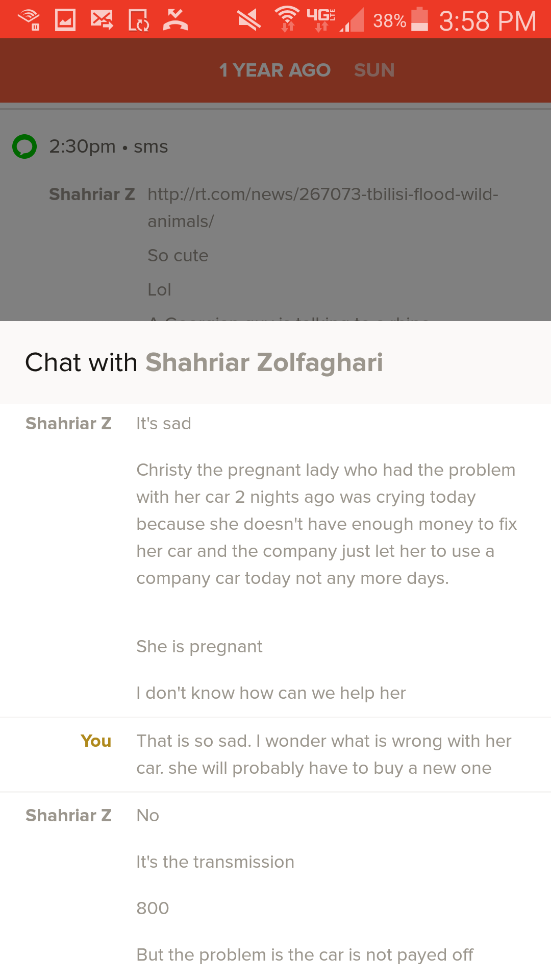The image size is (551, 980).
Task: Tap the 2:30pm sms timestamp
Action: (108, 146)
